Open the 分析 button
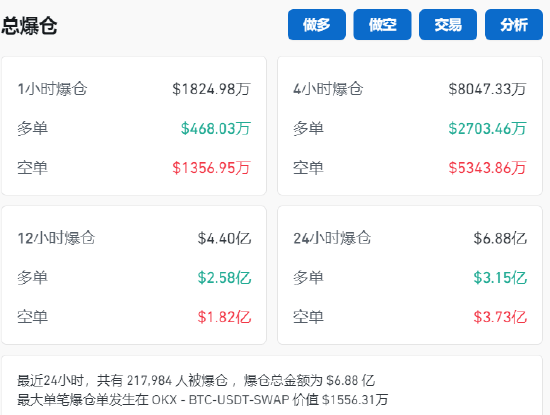Image resolution: width=550 pixels, height=415 pixels. pyautogui.click(x=514, y=25)
